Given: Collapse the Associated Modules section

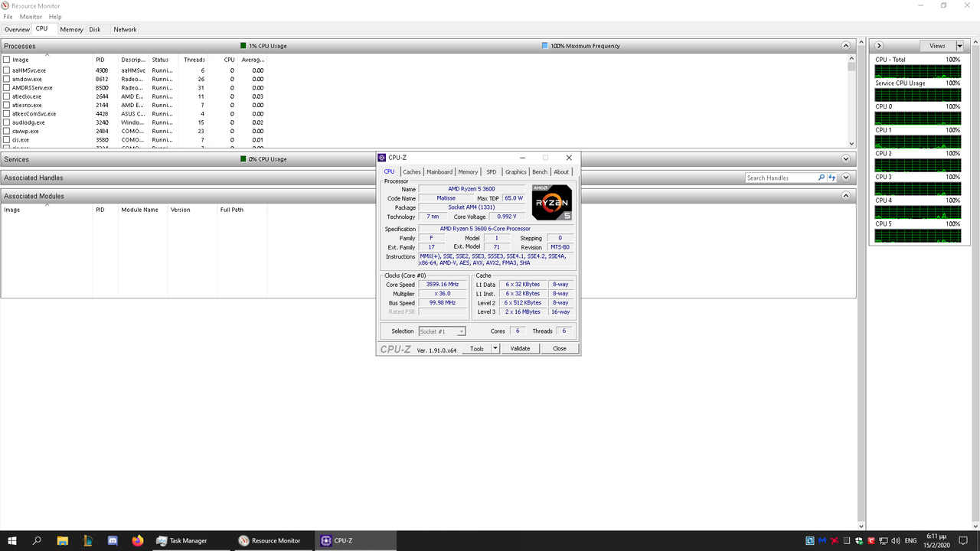Looking at the screenshot, I should [846, 196].
